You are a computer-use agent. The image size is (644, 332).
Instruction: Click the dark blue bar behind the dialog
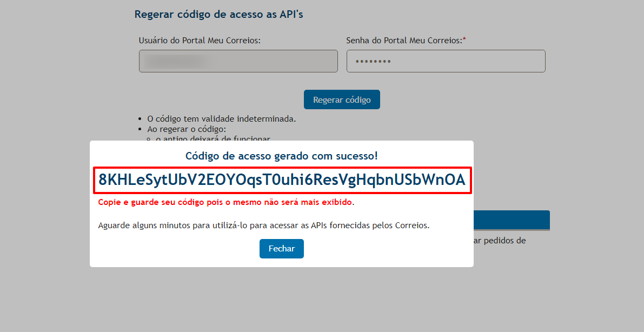click(x=512, y=220)
